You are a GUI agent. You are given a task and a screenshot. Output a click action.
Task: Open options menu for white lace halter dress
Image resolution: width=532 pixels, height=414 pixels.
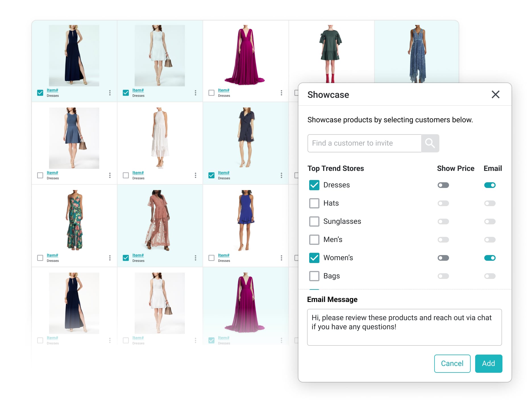click(x=196, y=175)
